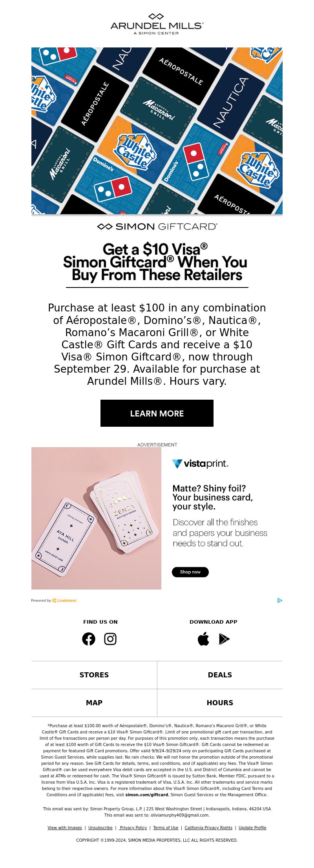
Task: Click the Apple App Store icon
Action: pyautogui.click(x=203, y=639)
